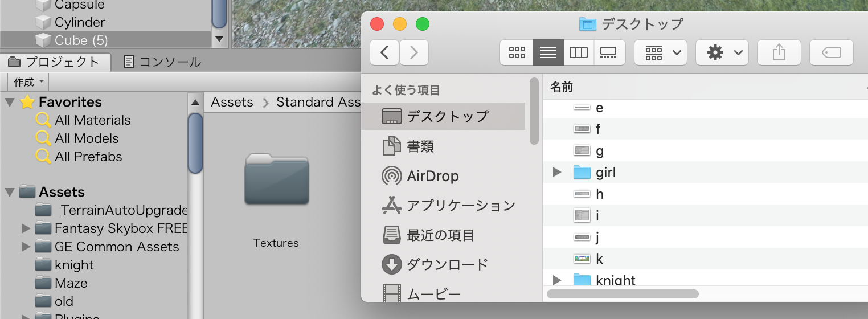Open ムービー in Finder sidebar
The width and height of the screenshot is (868, 319).
point(444,294)
